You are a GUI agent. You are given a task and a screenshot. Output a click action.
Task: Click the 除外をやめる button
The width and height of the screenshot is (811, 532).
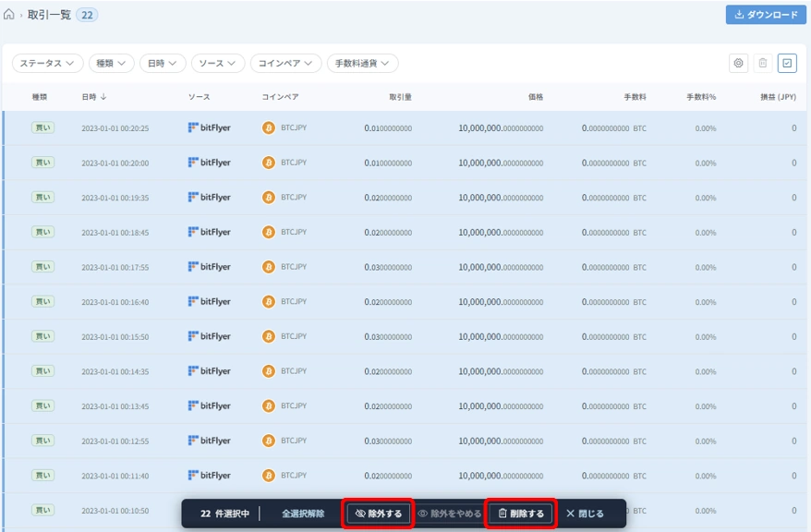coord(450,514)
